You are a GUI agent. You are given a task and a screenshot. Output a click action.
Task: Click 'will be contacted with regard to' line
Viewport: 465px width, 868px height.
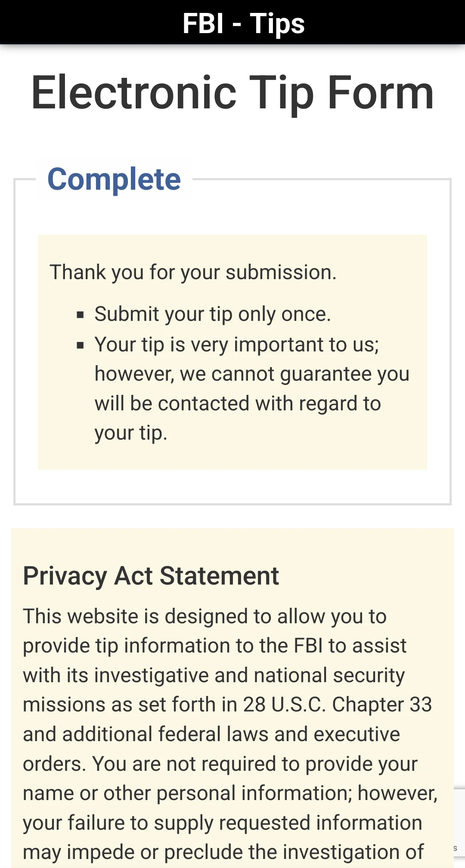click(x=238, y=403)
